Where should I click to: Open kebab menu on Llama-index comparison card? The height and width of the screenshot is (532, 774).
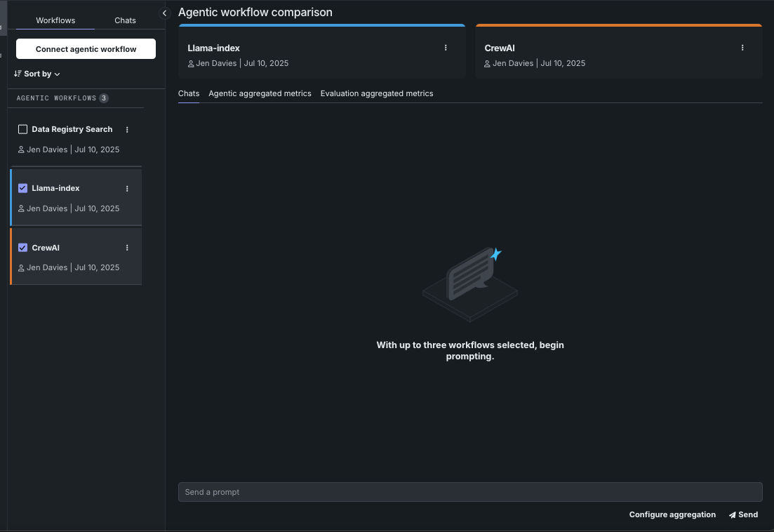point(446,48)
